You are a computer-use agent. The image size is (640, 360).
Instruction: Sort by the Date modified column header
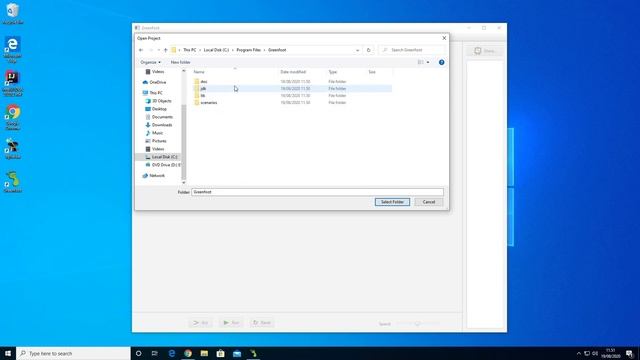(302, 72)
